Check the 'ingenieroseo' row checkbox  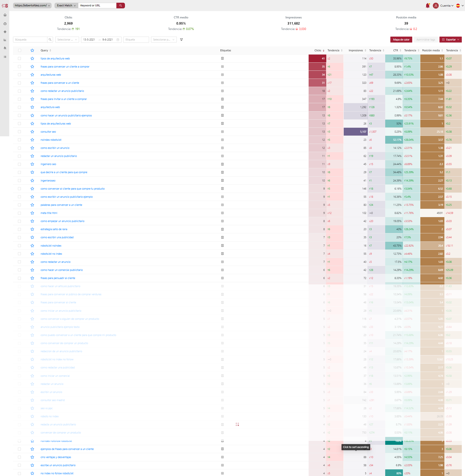click(19, 181)
